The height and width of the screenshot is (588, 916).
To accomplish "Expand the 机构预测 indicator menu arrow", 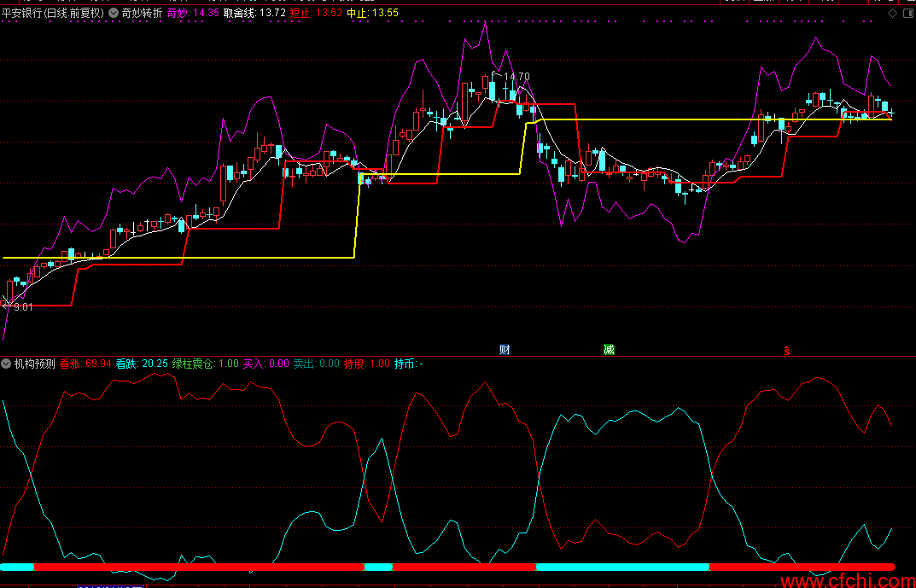I will (6, 364).
